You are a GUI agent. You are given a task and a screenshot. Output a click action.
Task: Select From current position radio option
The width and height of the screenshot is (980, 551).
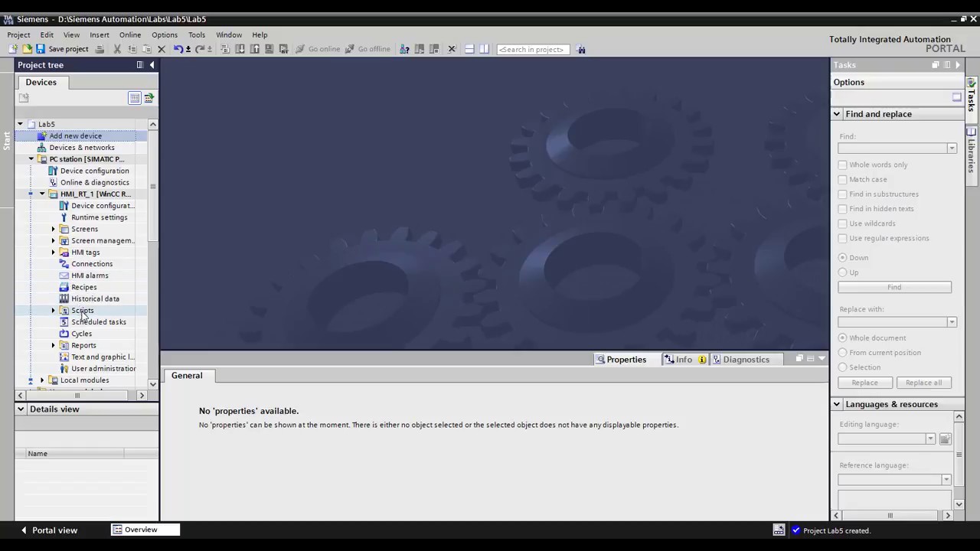843,352
